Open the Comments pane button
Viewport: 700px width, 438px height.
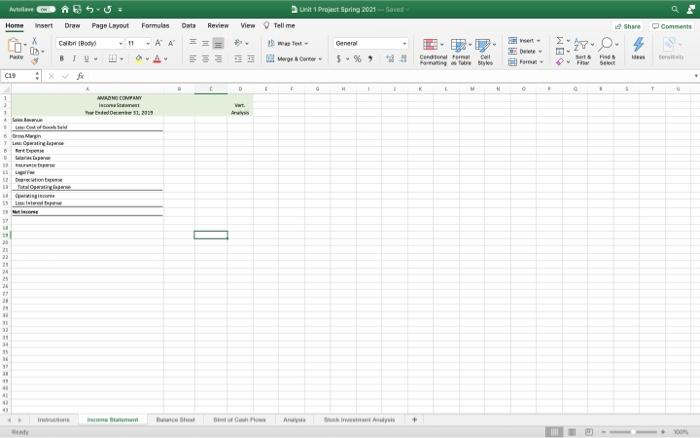click(672, 26)
